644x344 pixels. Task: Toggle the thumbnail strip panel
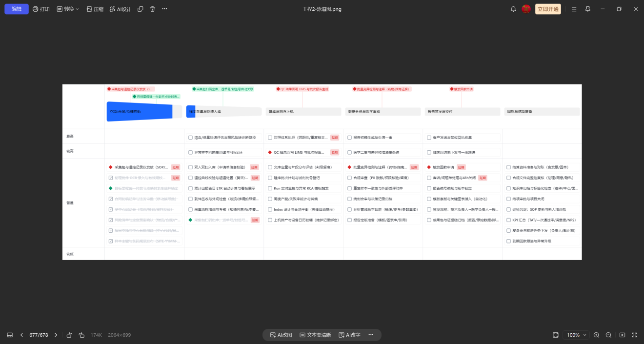10,335
